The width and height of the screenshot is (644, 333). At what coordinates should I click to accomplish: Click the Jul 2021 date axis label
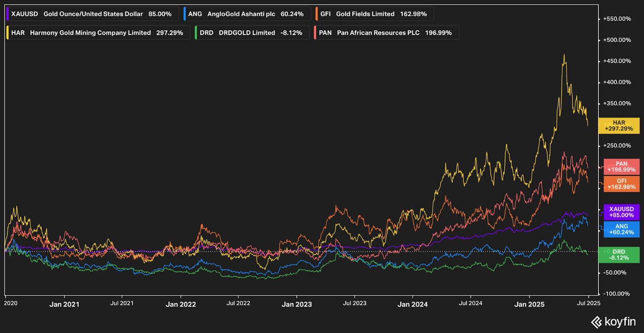pyautogui.click(x=122, y=303)
